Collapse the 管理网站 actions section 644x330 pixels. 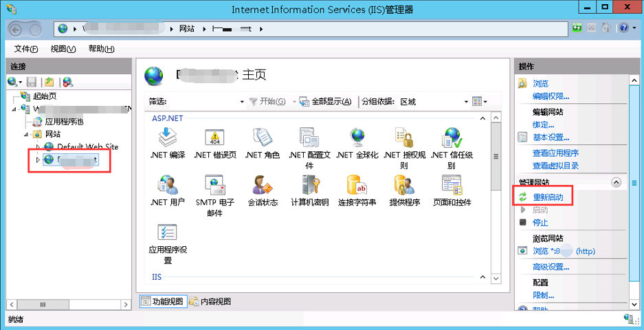616,182
